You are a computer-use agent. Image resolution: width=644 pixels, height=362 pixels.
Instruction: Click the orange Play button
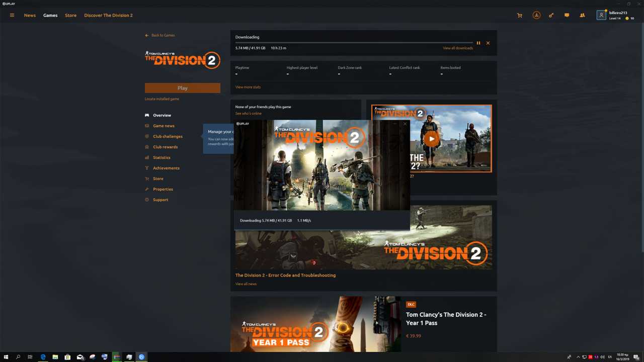coord(183,88)
